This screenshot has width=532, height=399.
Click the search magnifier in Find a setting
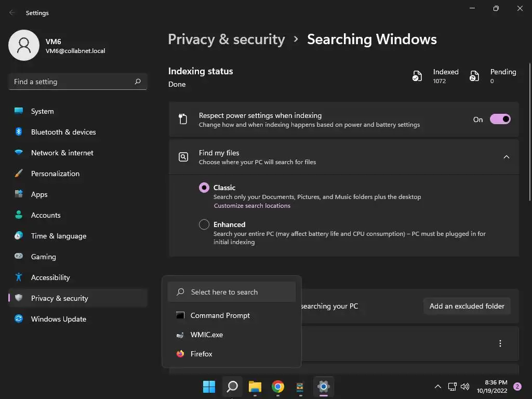tap(138, 82)
